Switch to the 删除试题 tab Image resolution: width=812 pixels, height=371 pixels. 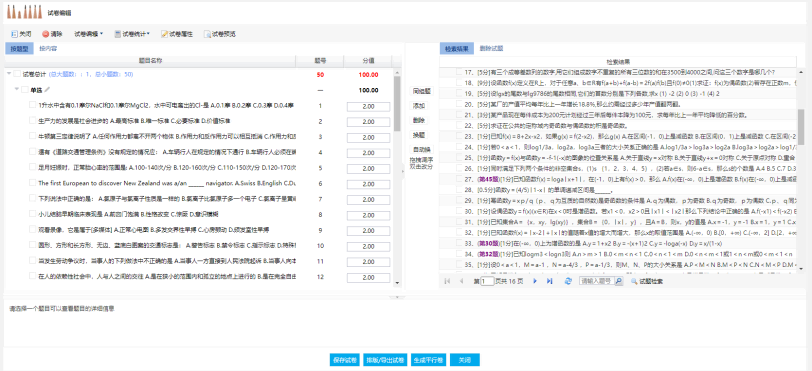(x=491, y=49)
